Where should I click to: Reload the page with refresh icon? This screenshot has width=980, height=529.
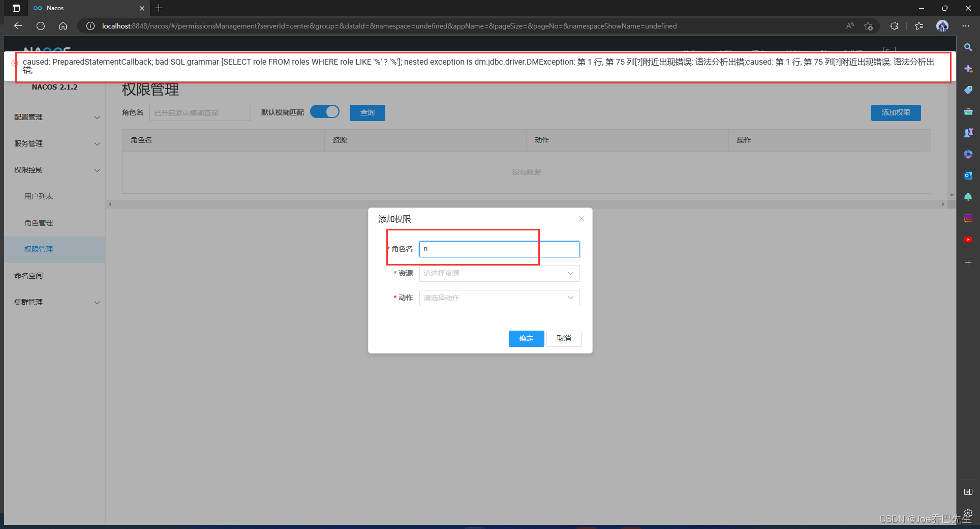coord(41,26)
